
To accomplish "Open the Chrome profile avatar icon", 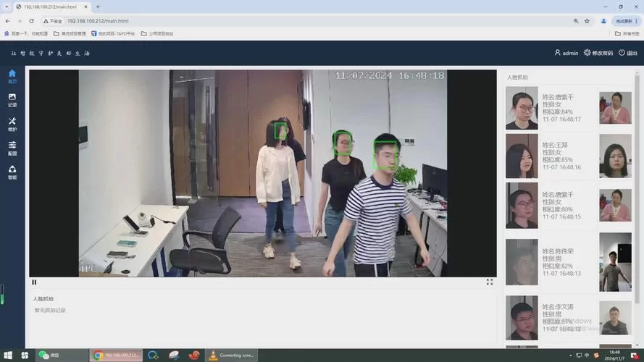I will click(x=603, y=21).
